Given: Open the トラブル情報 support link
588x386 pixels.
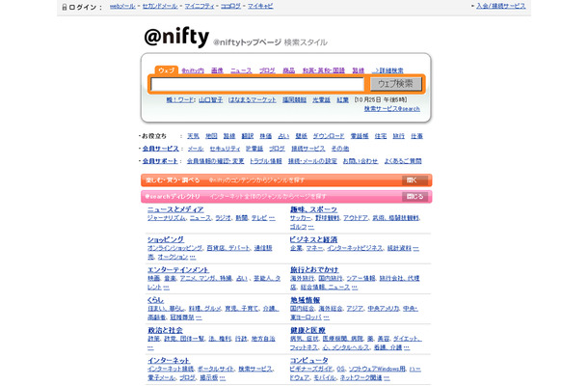Looking at the screenshot, I should (x=266, y=161).
